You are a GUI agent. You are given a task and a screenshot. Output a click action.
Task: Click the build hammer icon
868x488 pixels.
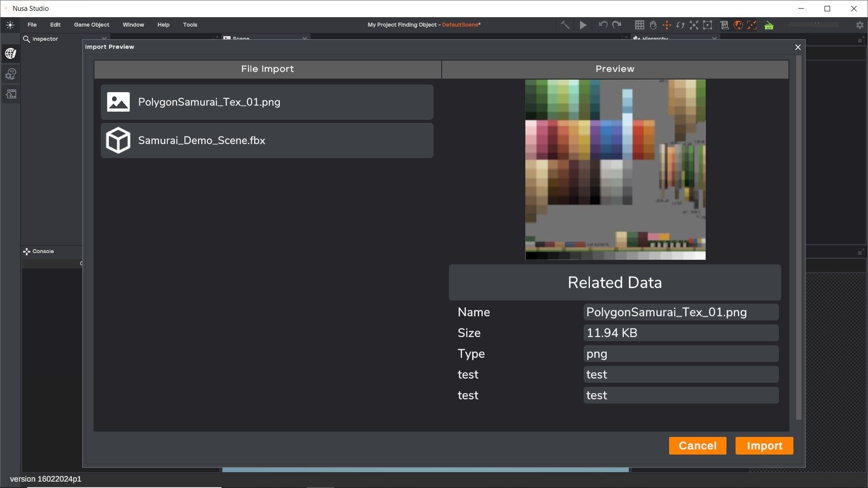(x=565, y=25)
